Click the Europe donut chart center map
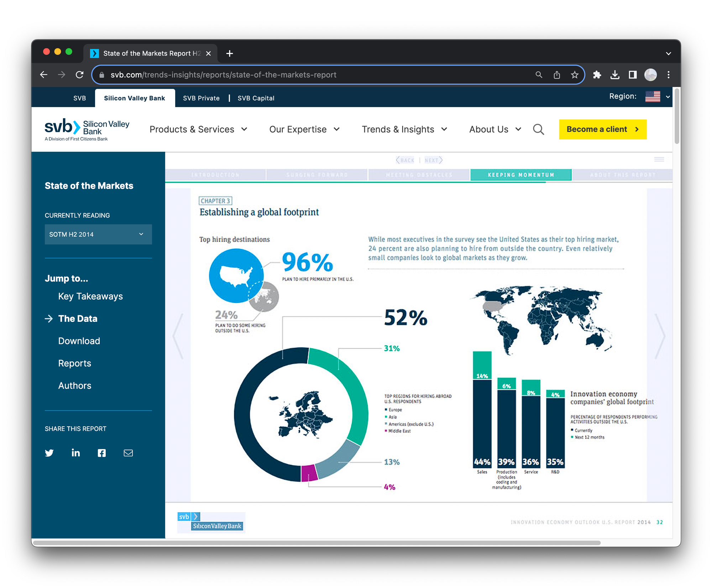The height and width of the screenshot is (588, 712). (x=301, y=415)
